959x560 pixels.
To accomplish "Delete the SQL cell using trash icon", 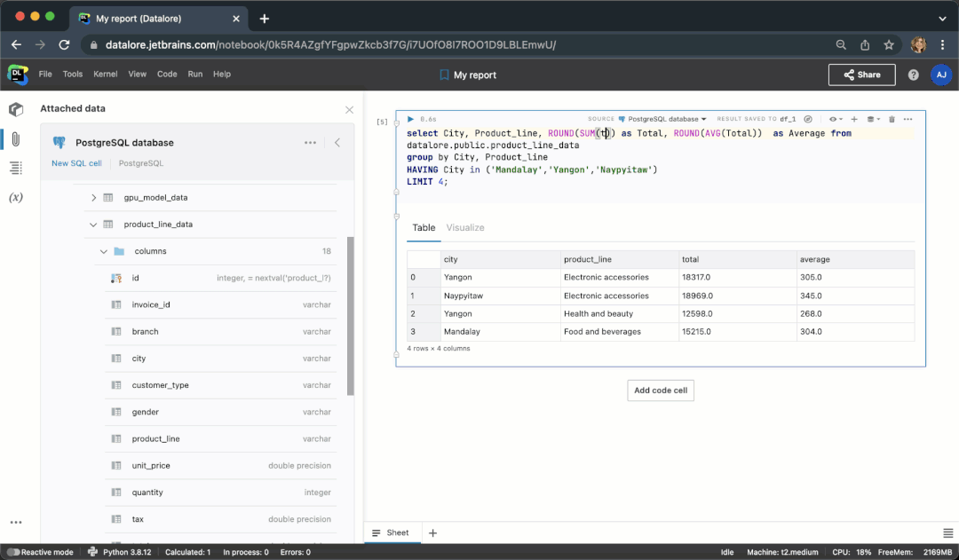I will [x=892, y=119].
